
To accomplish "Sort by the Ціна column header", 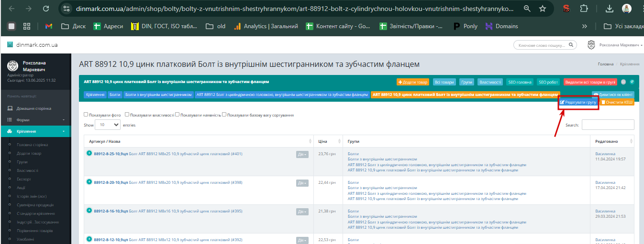I will (328, 141).
